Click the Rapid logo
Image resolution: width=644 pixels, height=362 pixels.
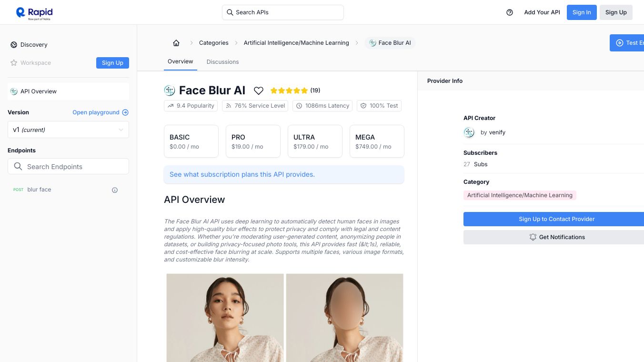coord(34,13)
